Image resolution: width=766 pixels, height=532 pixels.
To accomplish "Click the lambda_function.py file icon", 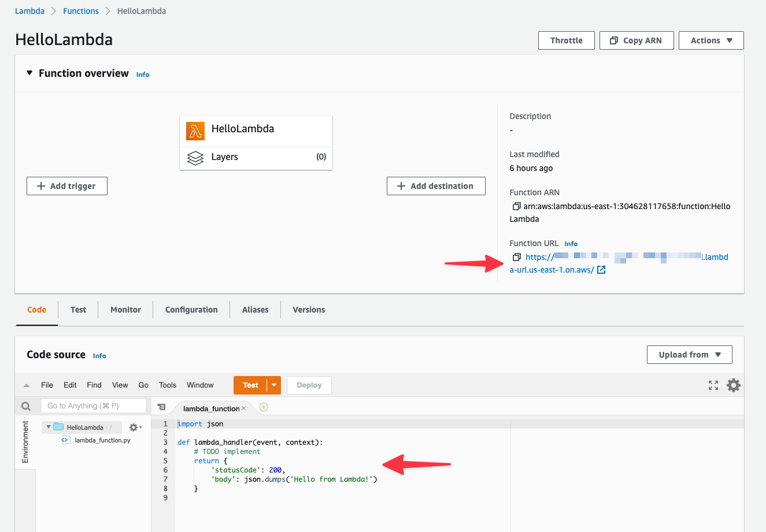I will pyautogui.click(x=65, y=440).
